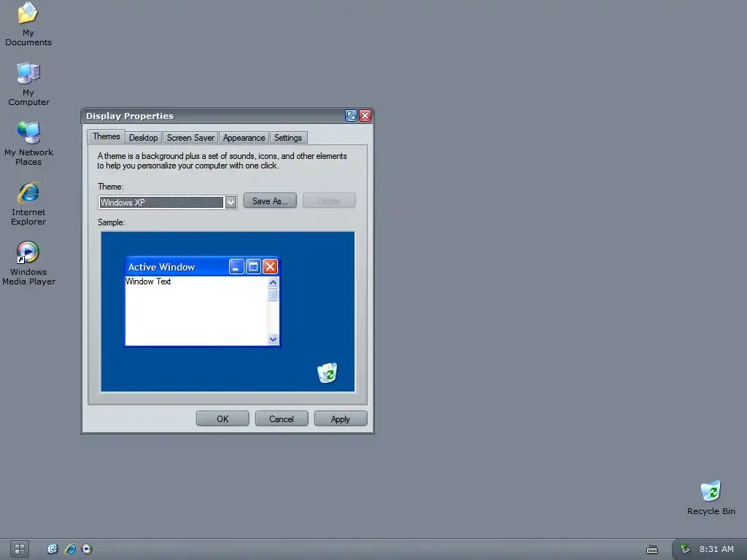The width and height of the screenshot is (747, 560).
Task: Open the My Documents desktop icon
Action: [28, 24]
